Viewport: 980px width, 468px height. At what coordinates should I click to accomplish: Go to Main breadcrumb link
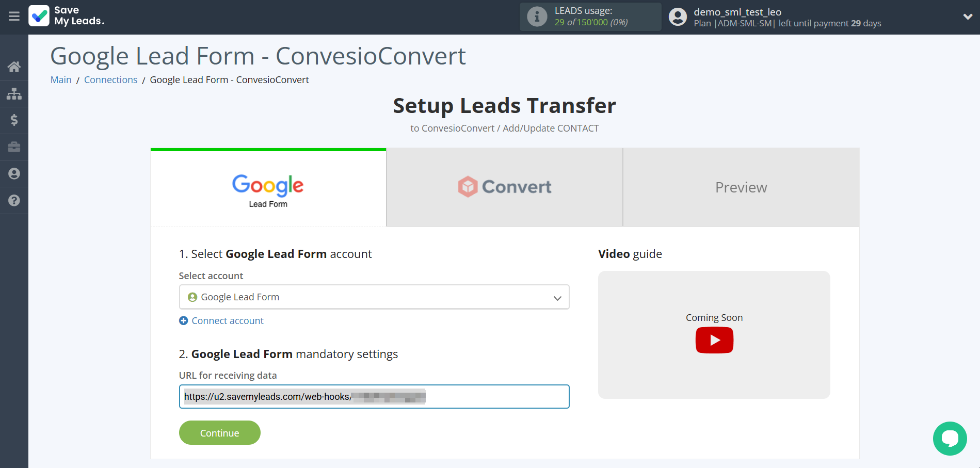61,79
